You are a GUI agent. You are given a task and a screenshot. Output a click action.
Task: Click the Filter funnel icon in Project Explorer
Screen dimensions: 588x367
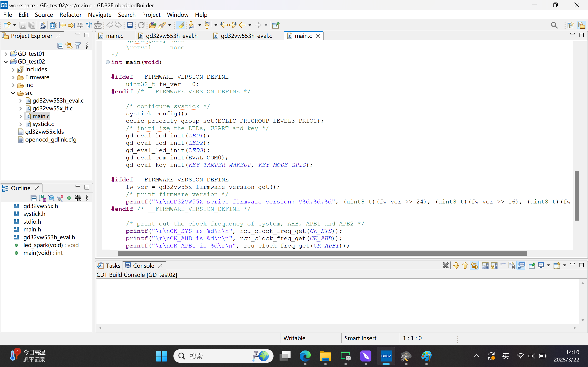click(78, 46)
